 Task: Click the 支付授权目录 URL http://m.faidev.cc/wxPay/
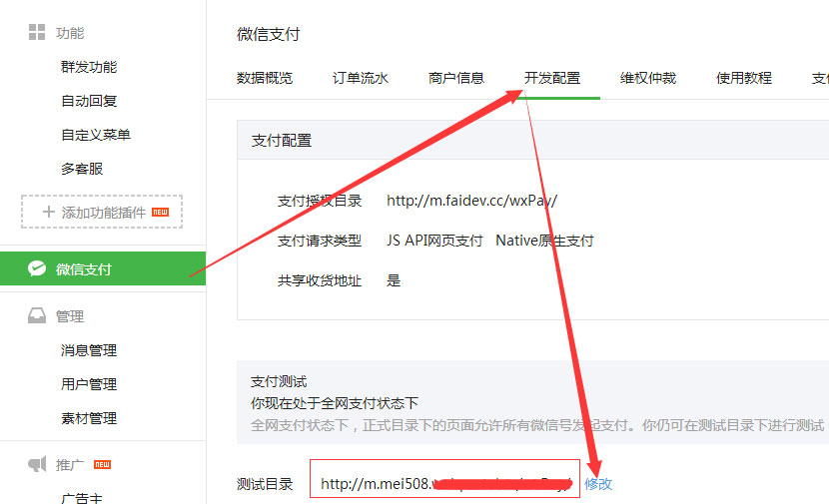pos(471,201)
